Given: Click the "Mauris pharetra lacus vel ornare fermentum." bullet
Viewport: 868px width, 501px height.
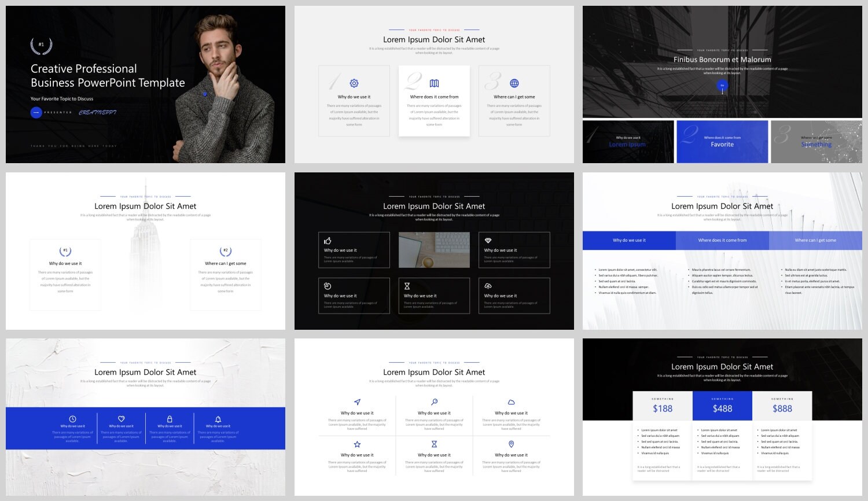Looking at the screenshot, I should coord(721,270).
